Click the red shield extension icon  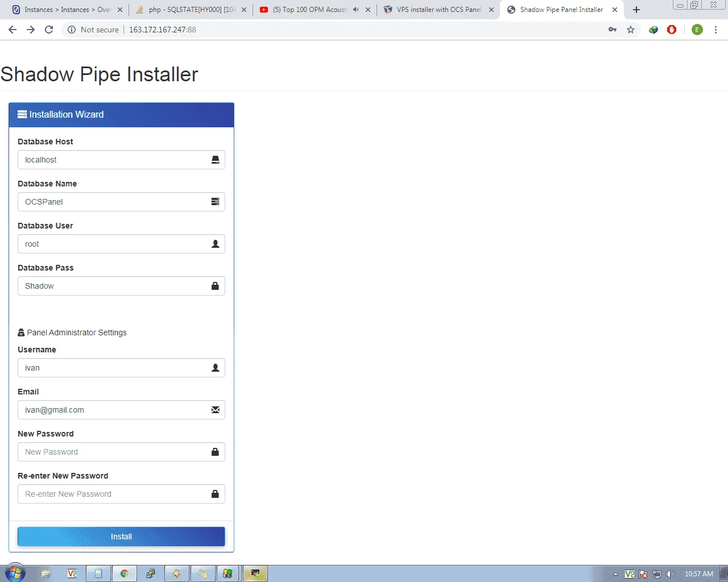tap(672, 30)
